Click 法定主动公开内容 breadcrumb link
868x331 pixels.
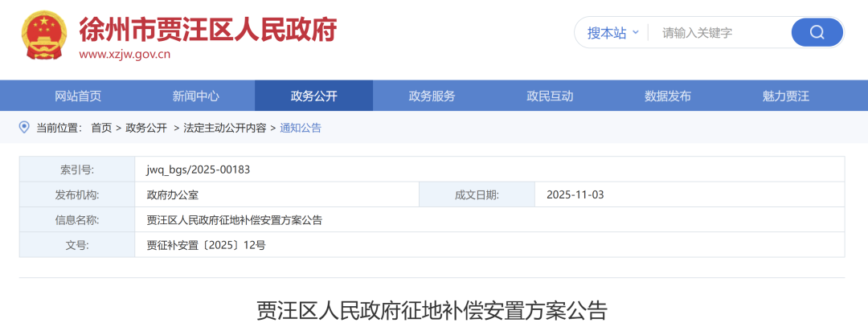(225, 128)
